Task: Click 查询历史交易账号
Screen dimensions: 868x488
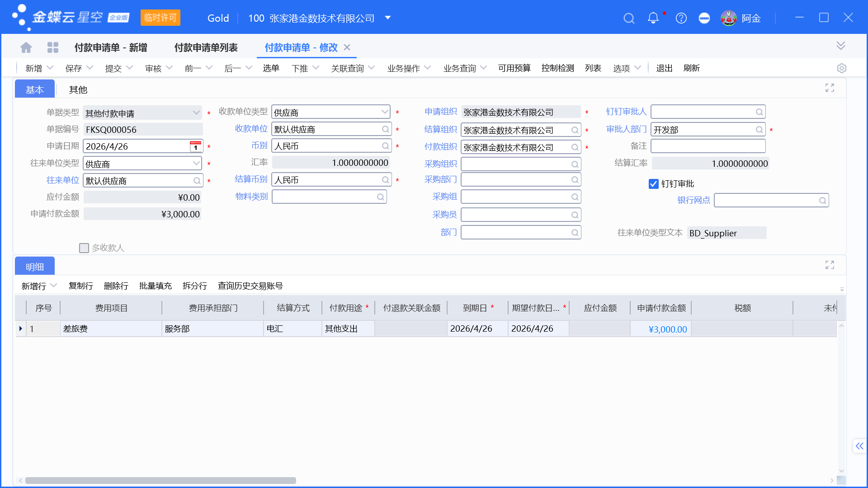Action: tap(250, 286)
